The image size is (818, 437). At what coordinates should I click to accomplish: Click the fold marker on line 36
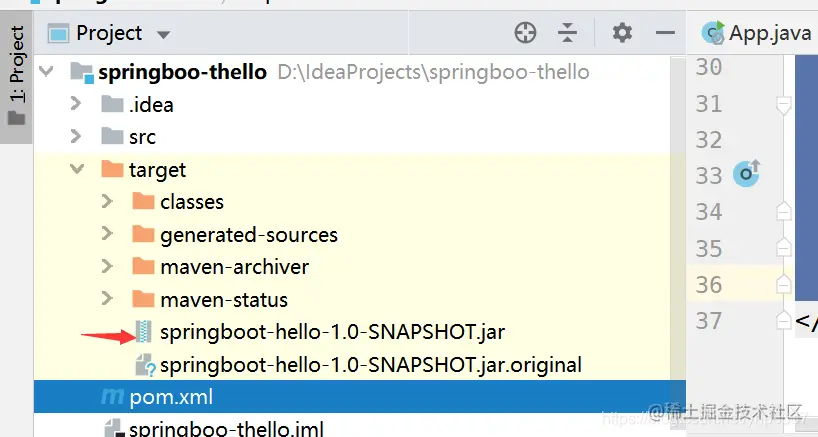coord(784,284)
